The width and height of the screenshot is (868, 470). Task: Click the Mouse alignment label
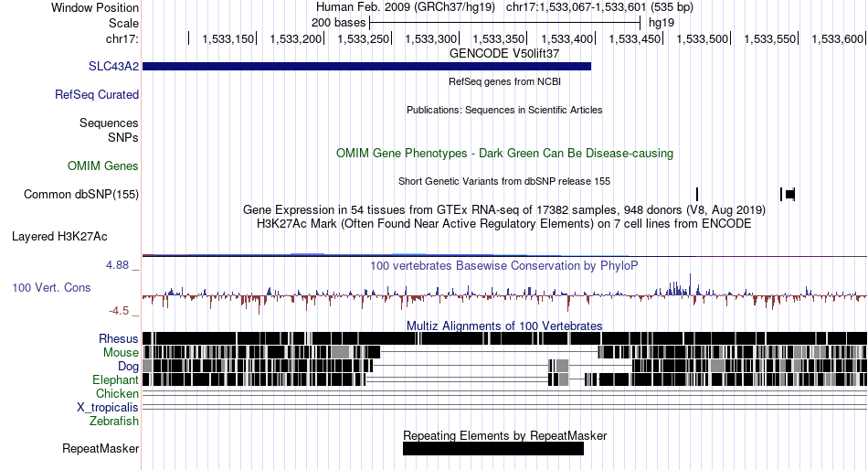pyautogui.click(x=121, y=353)
